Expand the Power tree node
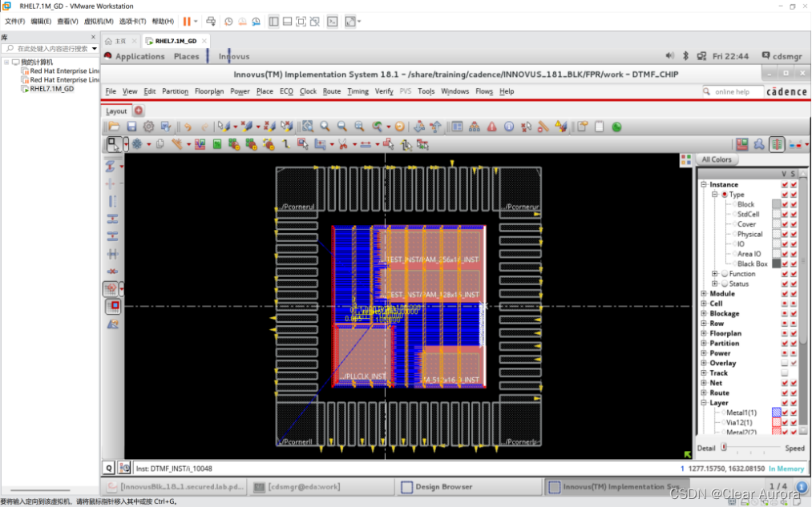 tap(705, 353)
